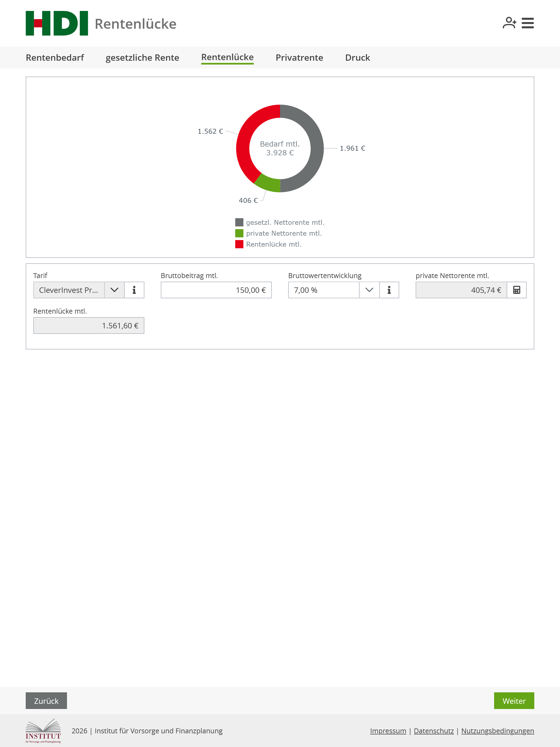Open the Druck tab
The image size is (560, 747).
coord(357,58)
